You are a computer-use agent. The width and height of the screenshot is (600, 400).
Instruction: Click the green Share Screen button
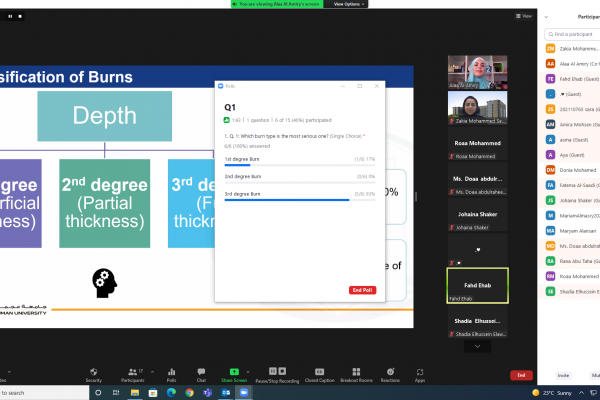click(x=234, y=372)
